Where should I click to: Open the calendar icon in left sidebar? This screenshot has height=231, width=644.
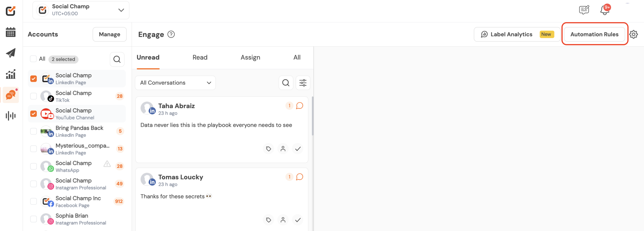point(11,32)
